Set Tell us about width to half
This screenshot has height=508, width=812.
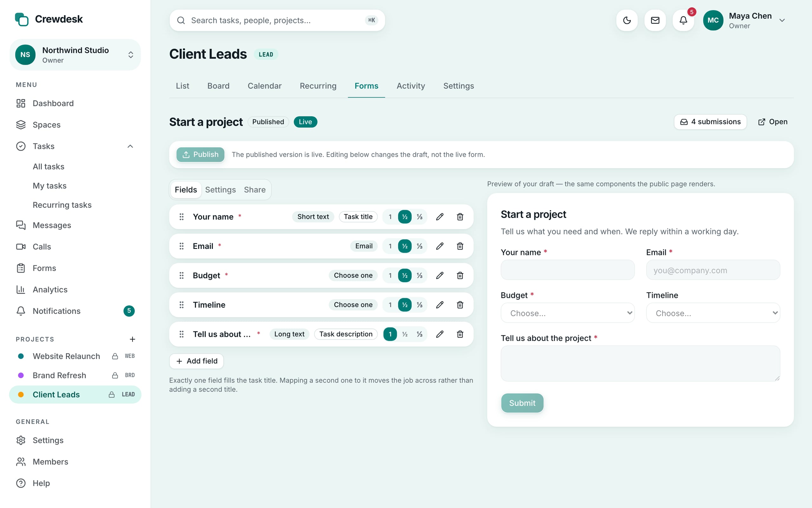click(405, 334)
